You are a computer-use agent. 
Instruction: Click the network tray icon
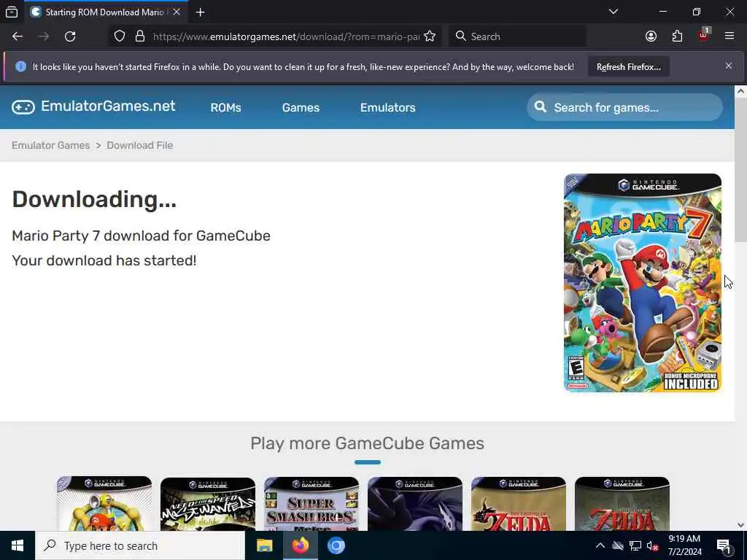[x=635, y=545]
